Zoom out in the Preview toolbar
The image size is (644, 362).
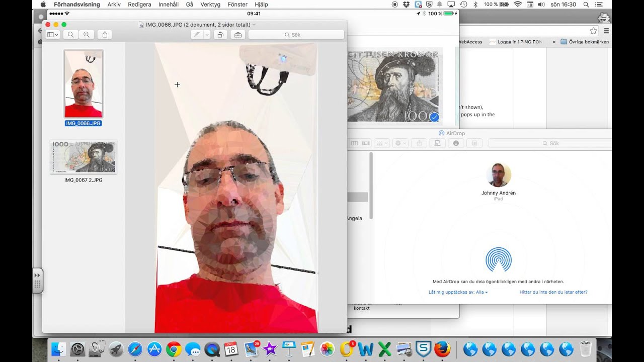click(71, 35)
